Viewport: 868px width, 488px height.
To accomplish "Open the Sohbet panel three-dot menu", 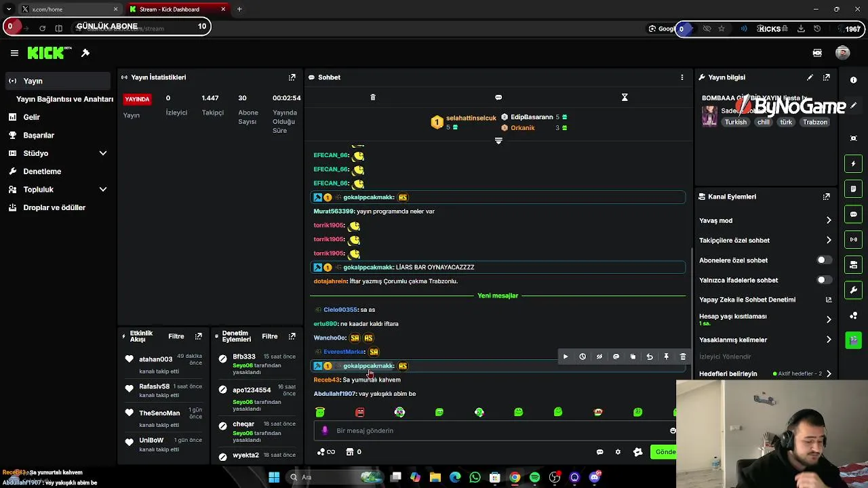I will 682,77.
